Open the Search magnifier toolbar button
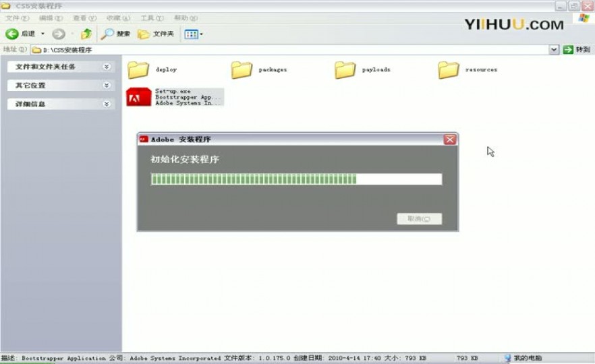The image size is (595, 364). (x=115, y=34)
